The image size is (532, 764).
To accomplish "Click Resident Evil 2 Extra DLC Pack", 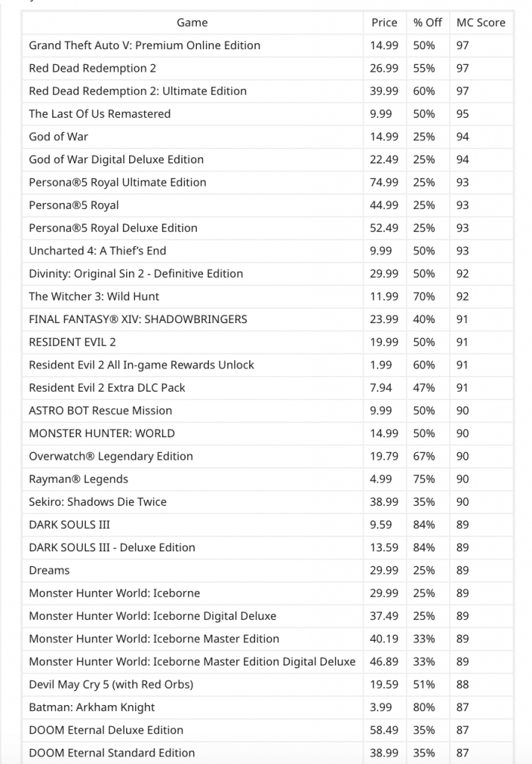I will tap(107, 388).
